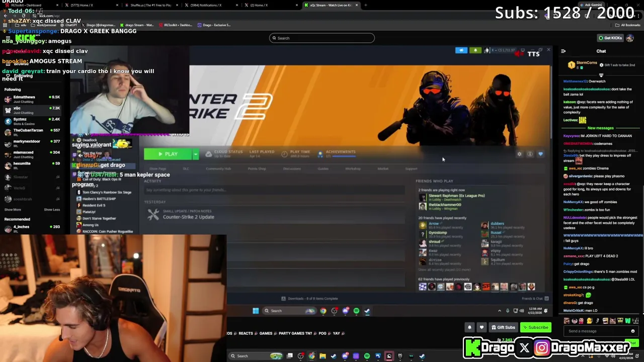The width and height of the screenshot is (644, 362).
Task: Open the Drago - Exclusive bookmark
Action: pos(214,25)
